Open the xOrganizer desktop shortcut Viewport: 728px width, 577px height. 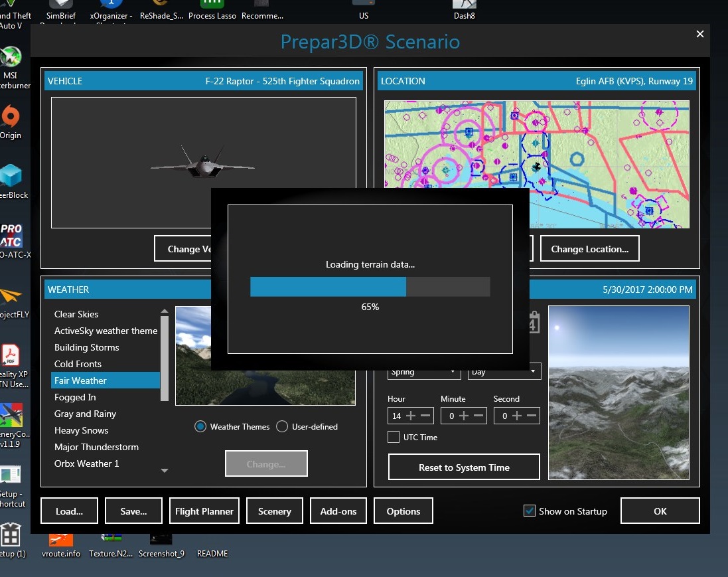click(111, 10)
